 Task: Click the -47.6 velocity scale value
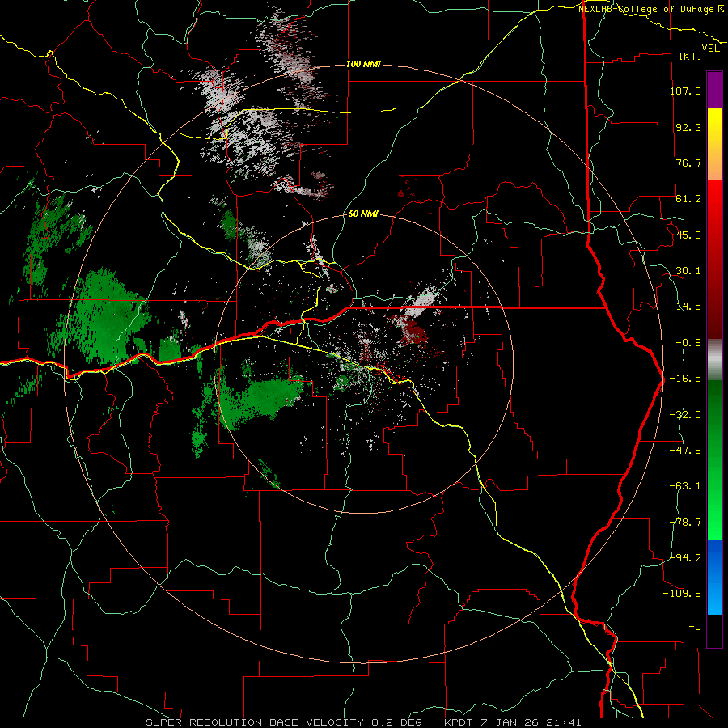[685, 451]
